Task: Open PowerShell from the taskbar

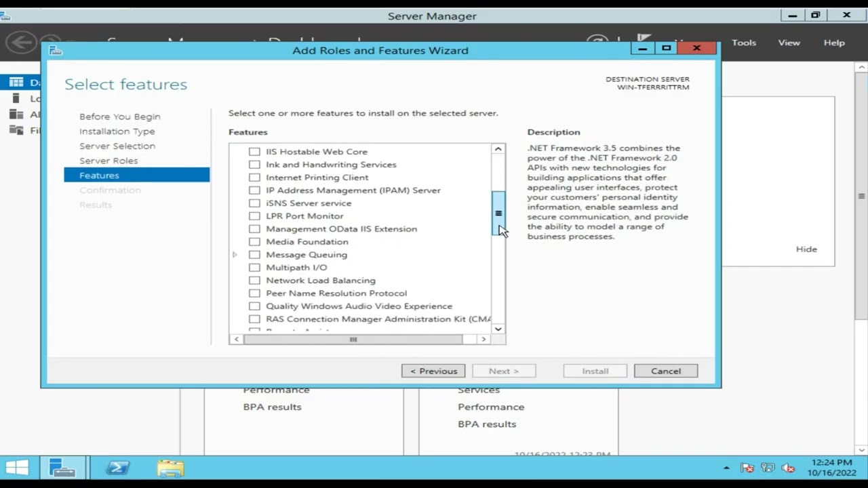Action: [x=119, y=468]
